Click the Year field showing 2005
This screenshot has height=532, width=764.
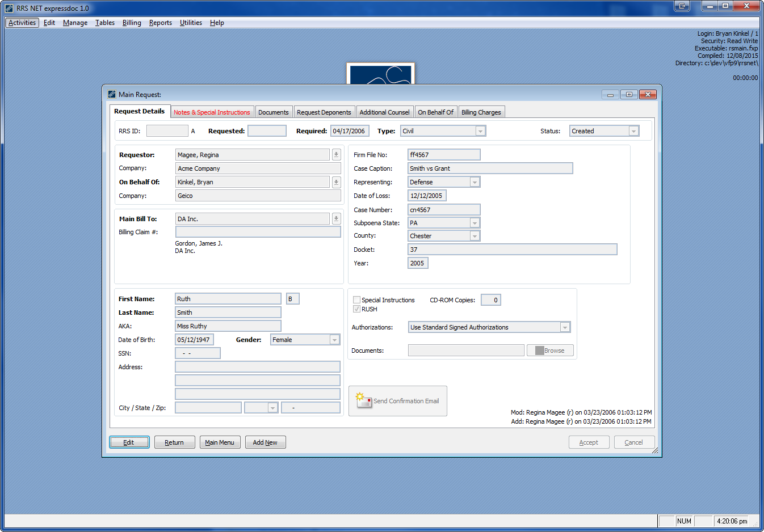pos(418,263)
